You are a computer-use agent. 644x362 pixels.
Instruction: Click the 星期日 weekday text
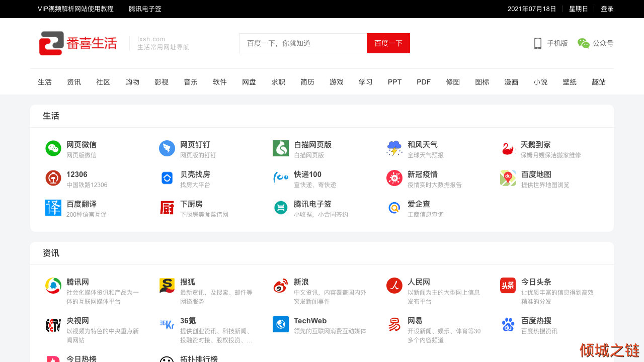point(579,9)
